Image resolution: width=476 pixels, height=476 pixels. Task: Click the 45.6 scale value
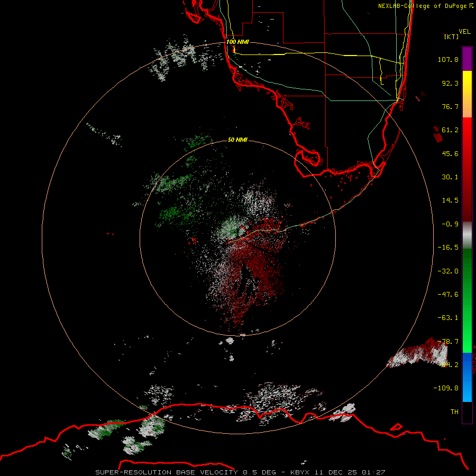(450, 153)
